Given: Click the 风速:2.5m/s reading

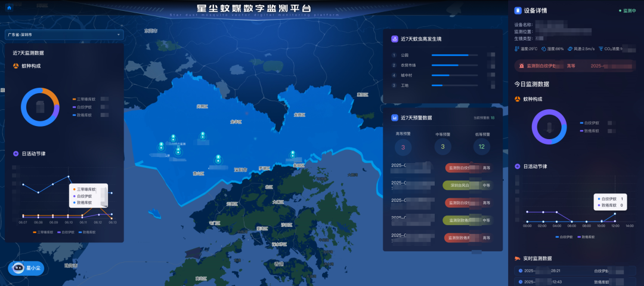Looking at the screenshot, I should (x=585, y=48).
